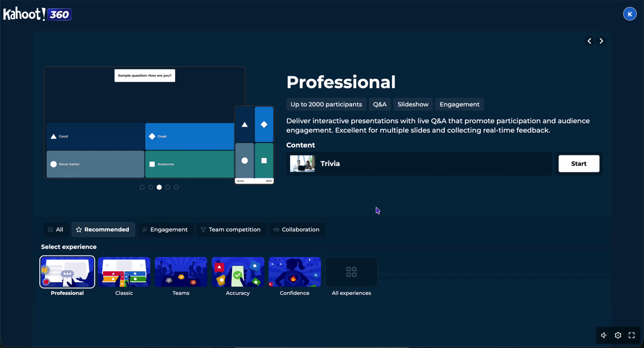Image resolution: width=644 pixels, height=348 pixels.
Task: Select first carousel dot
Action: tap(142, 187)
